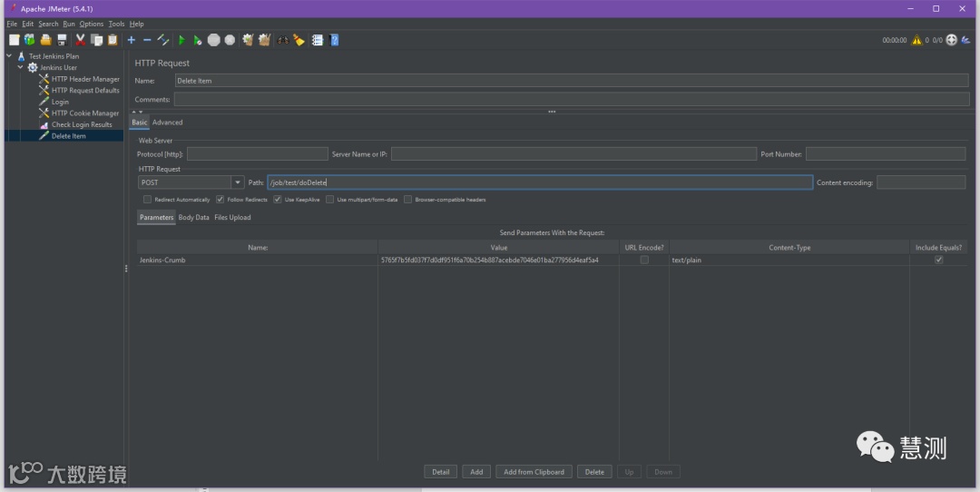The image size is (980, 492).
Task: Open the Help menu
Action: coord(136,24)
